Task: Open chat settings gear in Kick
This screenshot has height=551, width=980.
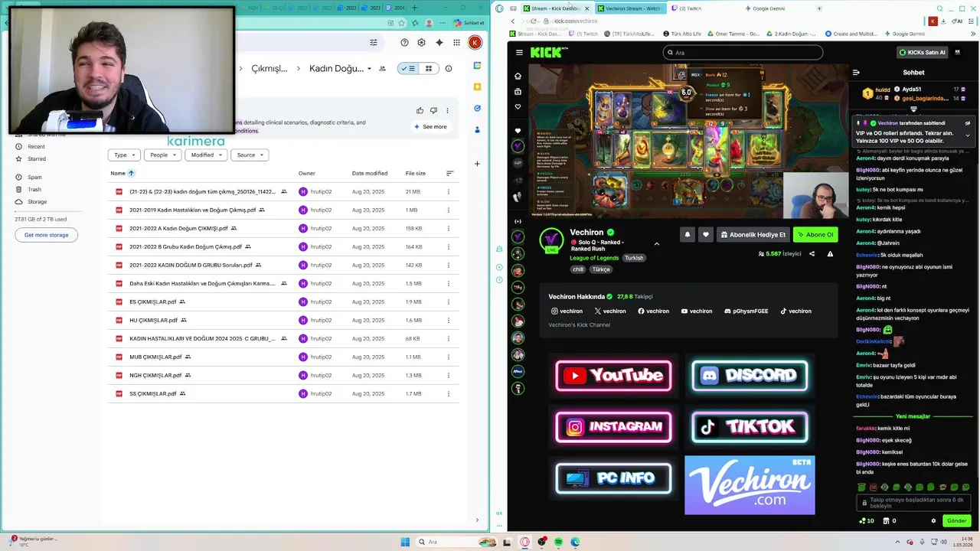Action: (933, 520)
